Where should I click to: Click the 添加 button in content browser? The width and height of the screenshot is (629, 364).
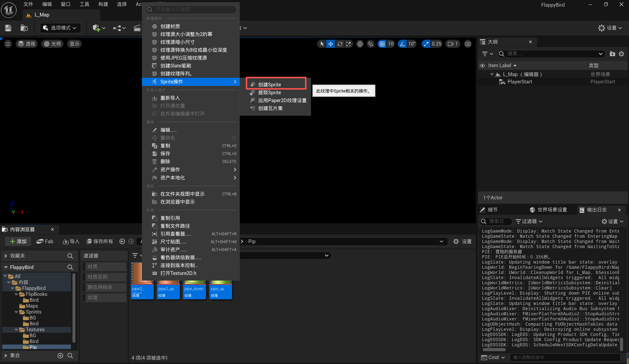point(18,241)
